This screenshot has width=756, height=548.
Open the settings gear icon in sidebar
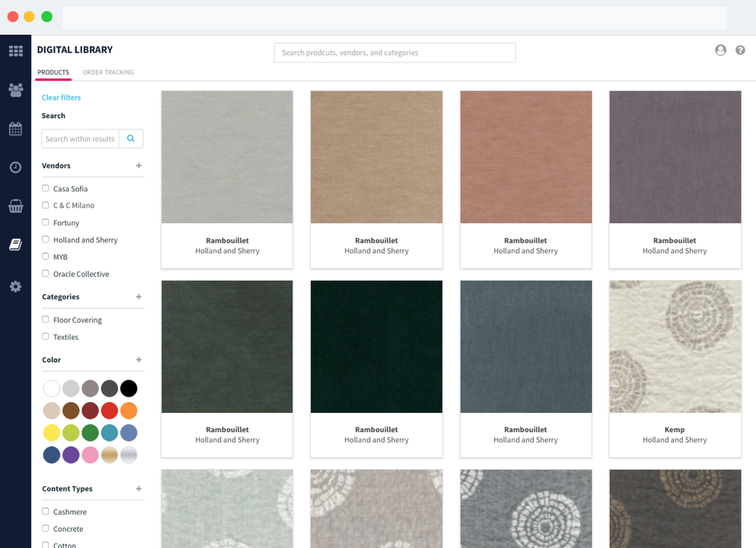[16, 287]
